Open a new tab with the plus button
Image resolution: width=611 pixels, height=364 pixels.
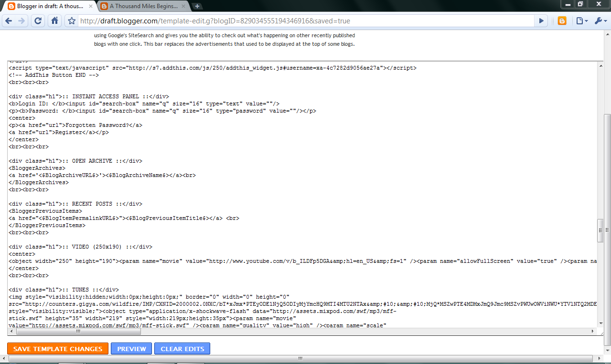click(x=197, y=6)
